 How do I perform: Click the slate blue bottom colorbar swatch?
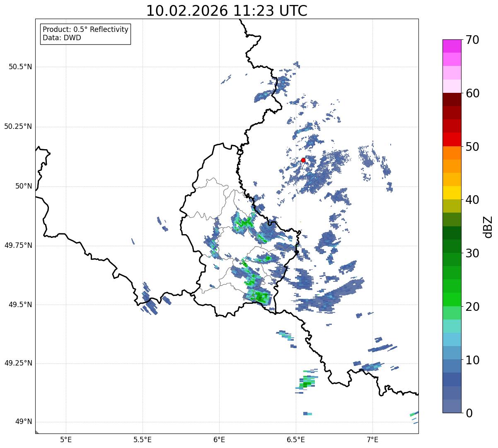pos(452,406)
